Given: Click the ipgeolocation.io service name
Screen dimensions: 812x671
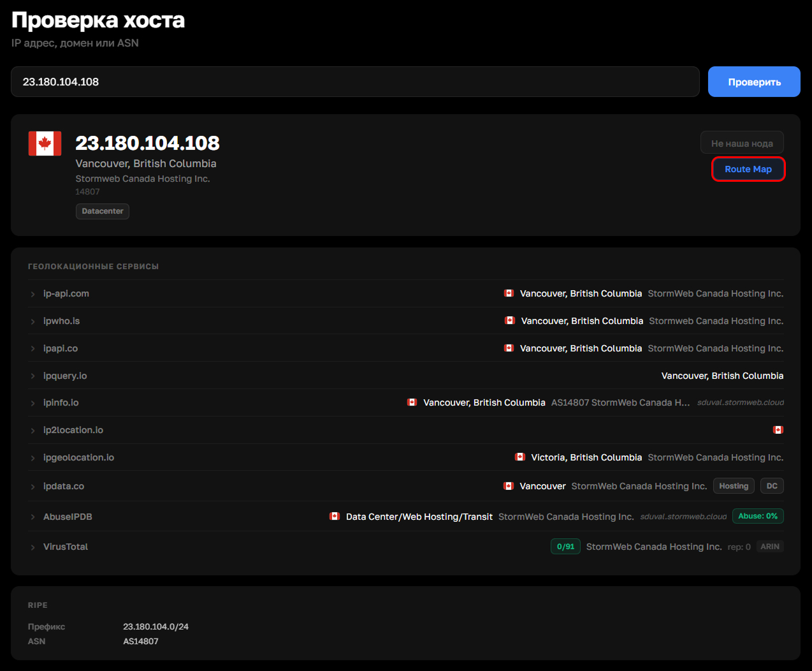Looking at the screenshot, I should click(x=78, y=457).
